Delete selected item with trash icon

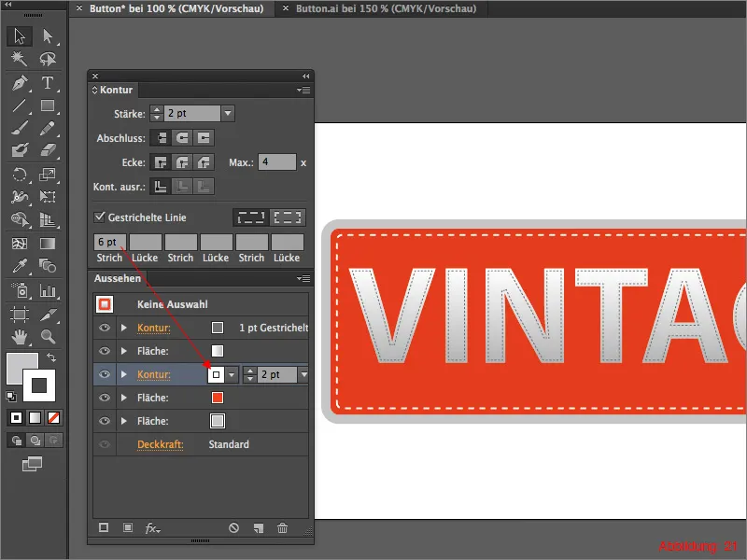(x=282, y=528)
